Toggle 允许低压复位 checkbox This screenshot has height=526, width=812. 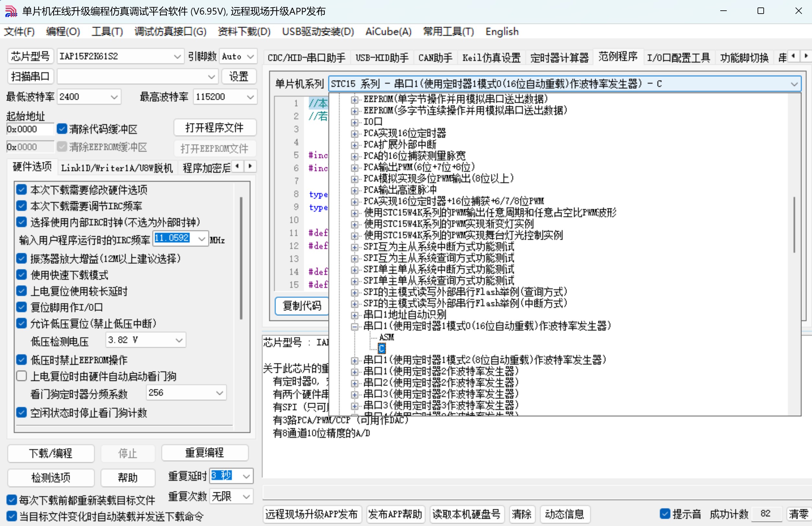[x=21, y=323]
